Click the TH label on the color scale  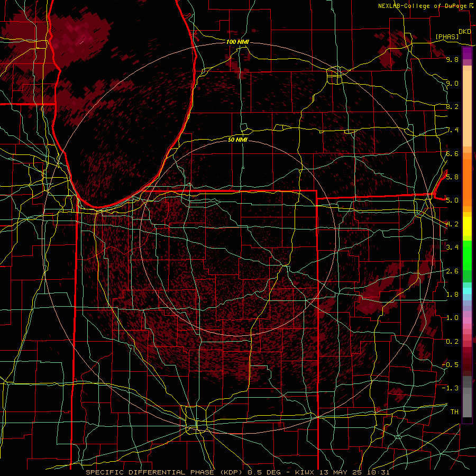[x=454, y=412]
